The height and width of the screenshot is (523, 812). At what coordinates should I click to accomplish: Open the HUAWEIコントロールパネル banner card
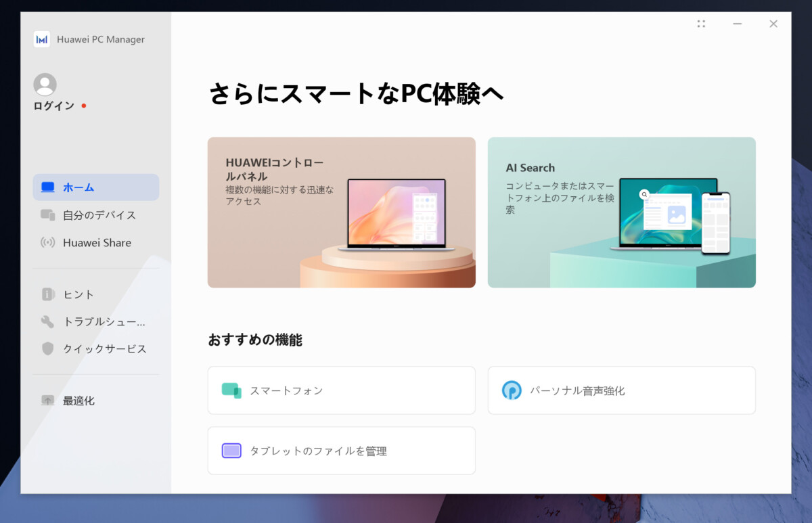(x=342, y=212)
